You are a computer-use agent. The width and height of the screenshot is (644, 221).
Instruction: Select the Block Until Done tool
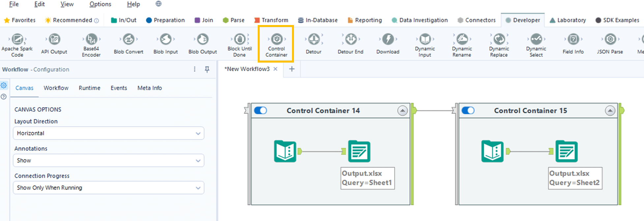tap(240, 45)
